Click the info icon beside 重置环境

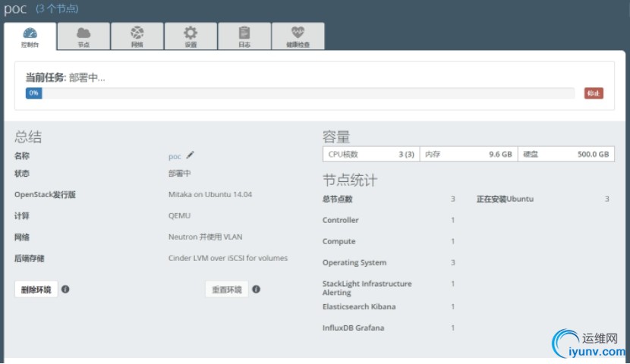point(256,289)
